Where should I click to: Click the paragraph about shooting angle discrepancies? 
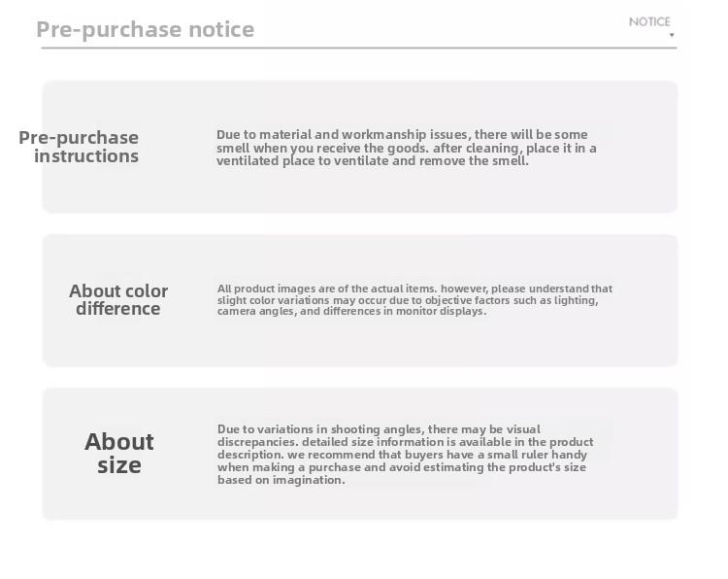[405, 454]
